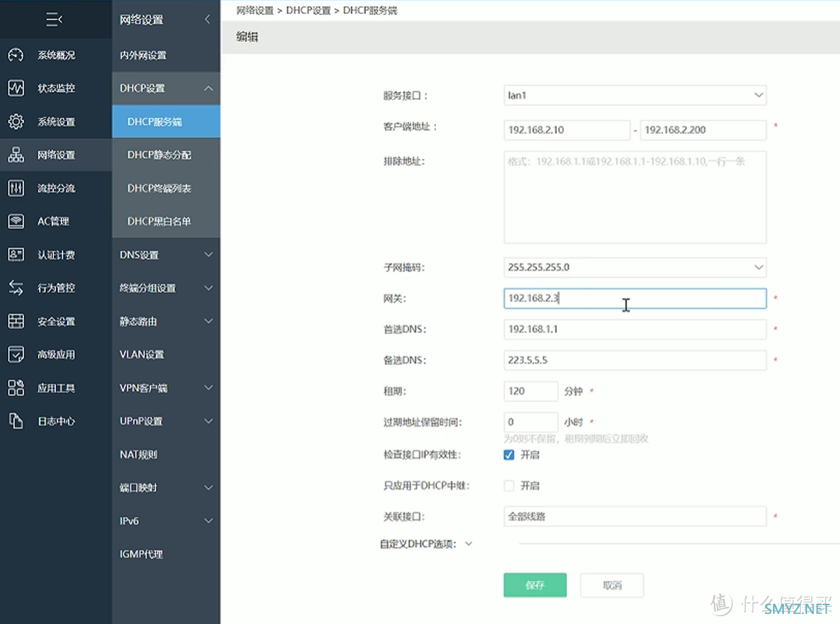Click the 排除地址 text area

click(635, 197)
